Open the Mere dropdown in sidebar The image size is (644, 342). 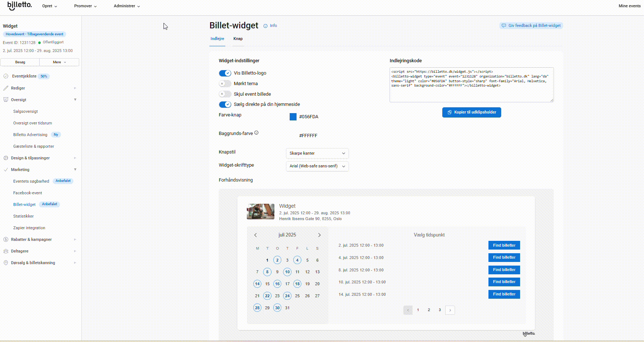tap(59, 62)
